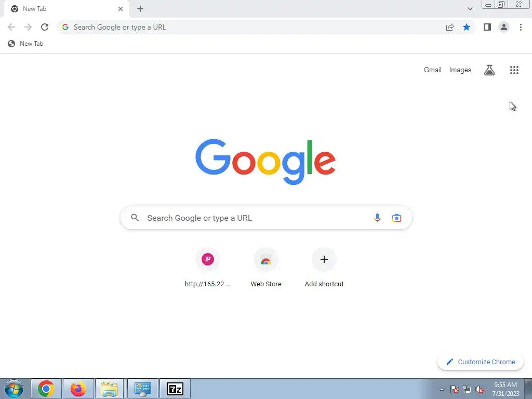Click the Customize Chrome button
The image size is (532, 399).
[481, 362]
